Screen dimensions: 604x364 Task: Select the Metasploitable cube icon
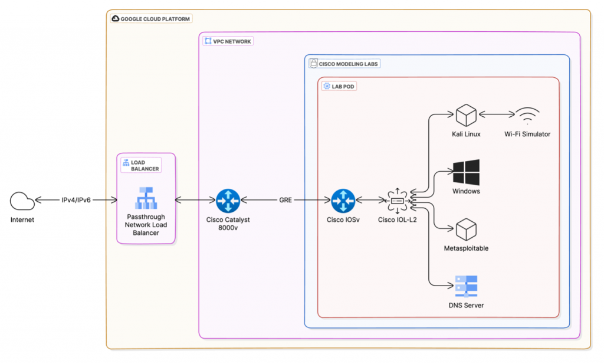point(465,230)
